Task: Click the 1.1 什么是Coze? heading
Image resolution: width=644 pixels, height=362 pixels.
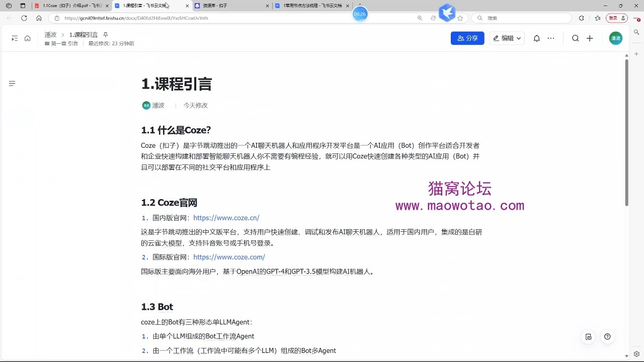Action: click(x=176, y=130)
